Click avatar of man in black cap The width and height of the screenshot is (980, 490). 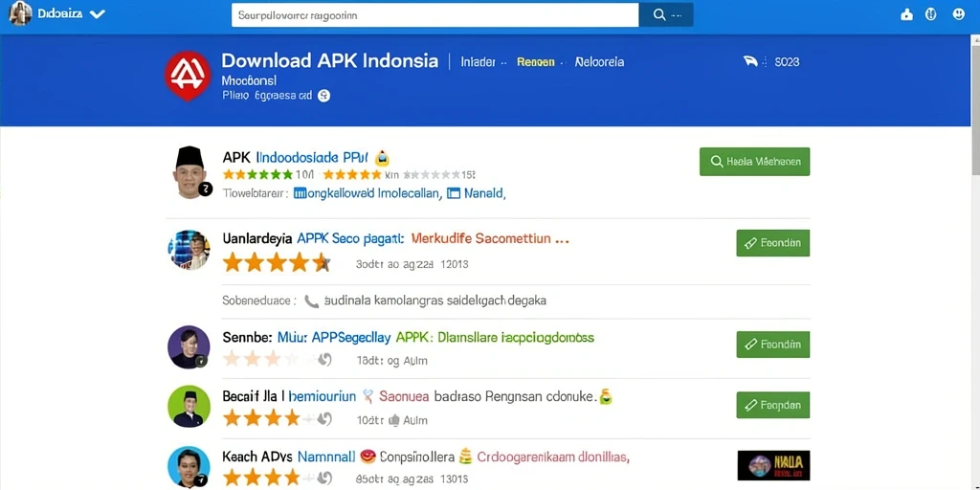(189, 173)
